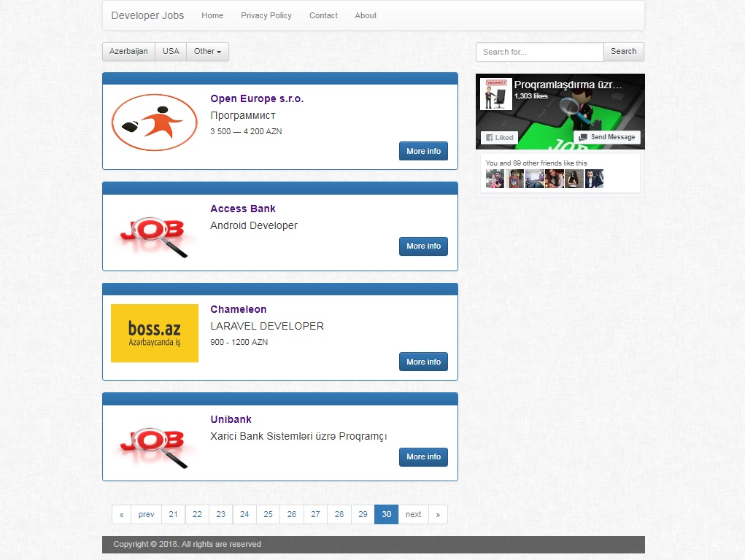Image resolution: width=745 pixels, height=560 pixels.
Task: Click Send Message on the Facebook widget
Action: tap(607, 137)
